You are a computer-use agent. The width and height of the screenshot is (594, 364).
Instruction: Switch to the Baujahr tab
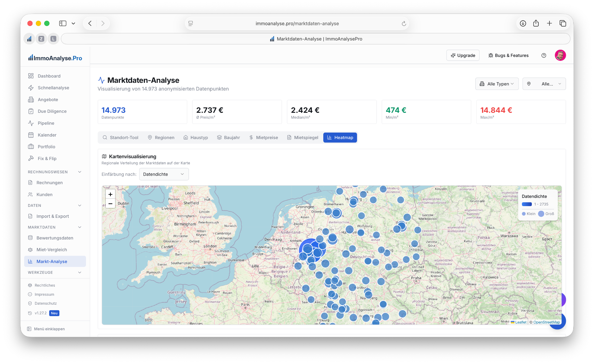tap(228, 138)
